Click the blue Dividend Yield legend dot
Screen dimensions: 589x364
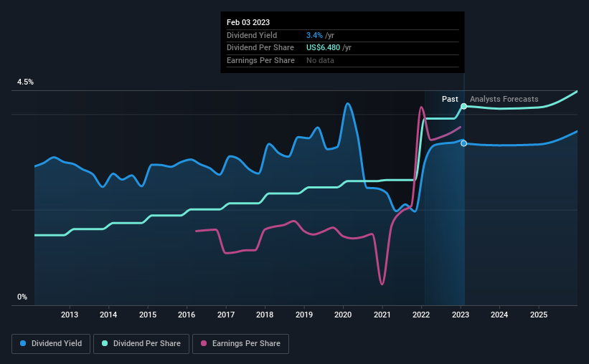click(x=23, y=343)
